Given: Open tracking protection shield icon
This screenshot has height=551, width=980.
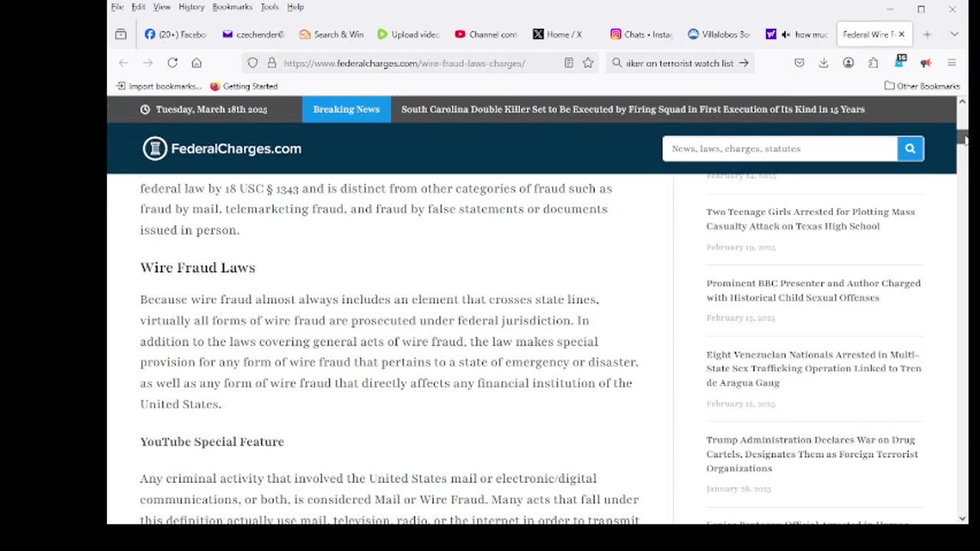Looking at the screenshot, I should tap(253, 63).
